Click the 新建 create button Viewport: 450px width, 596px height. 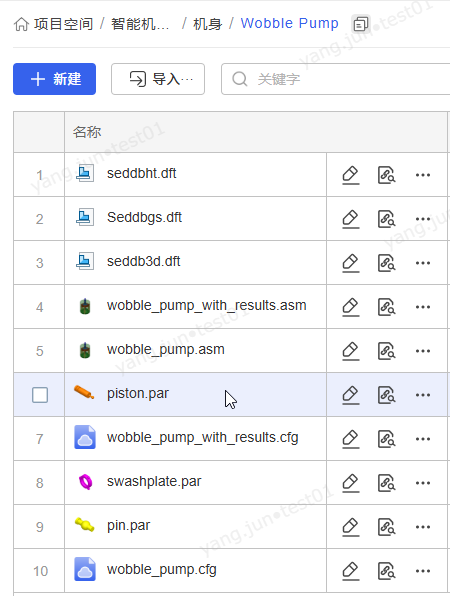(x=54, y=79)
